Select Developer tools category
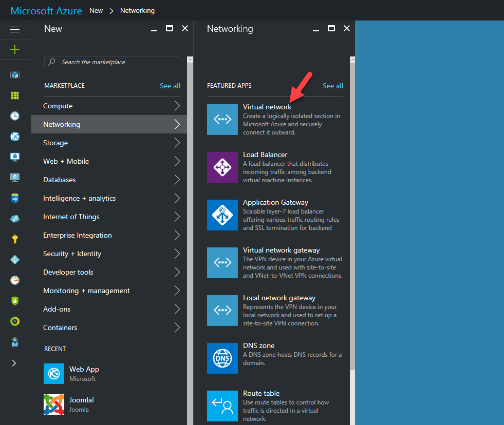 coord(109,272)
